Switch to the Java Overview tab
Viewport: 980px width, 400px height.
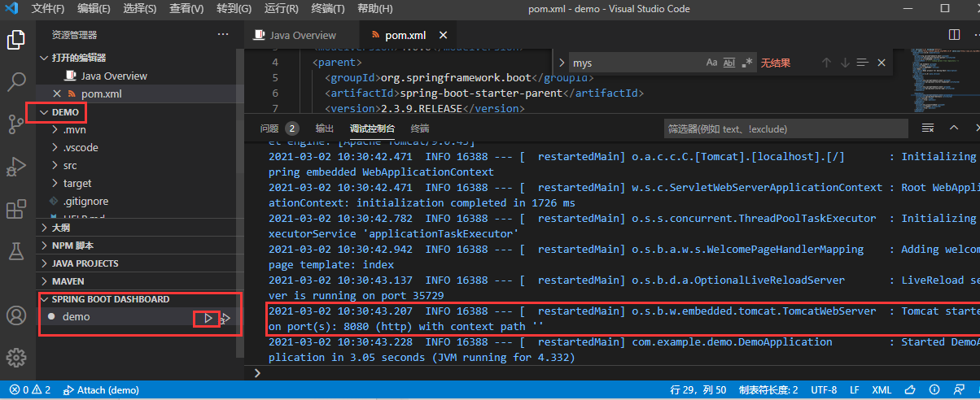point(302,35)
